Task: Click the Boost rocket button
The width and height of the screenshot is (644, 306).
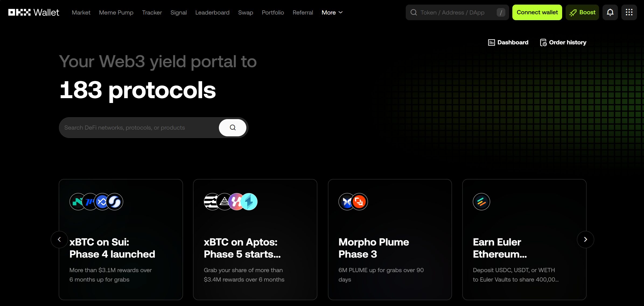Action: [x=582, y=12]
